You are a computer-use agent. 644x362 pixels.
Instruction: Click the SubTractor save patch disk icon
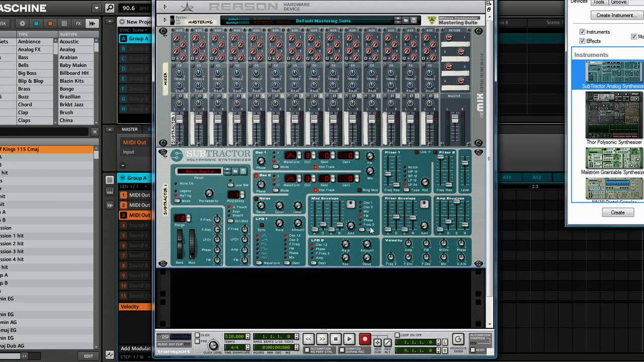[243, 171]
